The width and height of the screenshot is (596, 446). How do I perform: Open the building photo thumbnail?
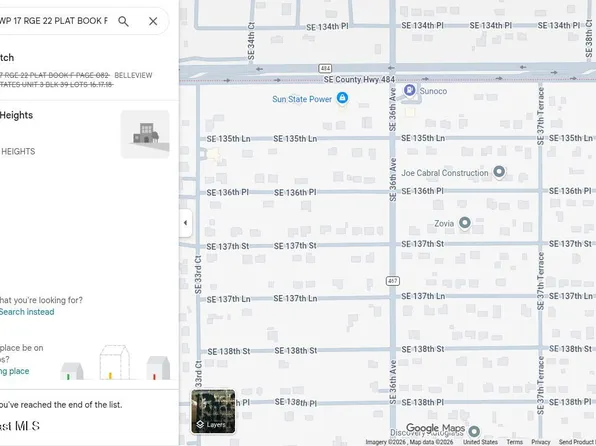(145, 134)
